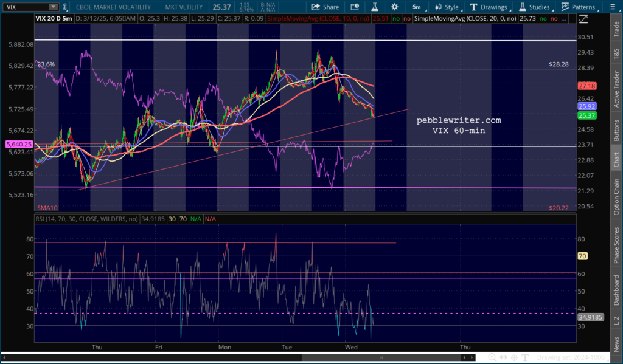The image size is (623, 364).
Task: Click the price axis scale icon
Action: pyautogui.click(x=584, y=19)
